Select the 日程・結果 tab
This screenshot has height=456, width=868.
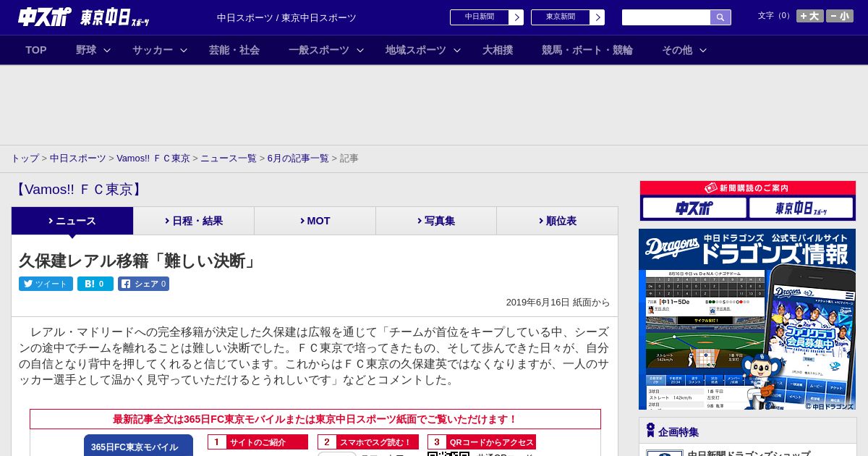[x=194, y=221]
